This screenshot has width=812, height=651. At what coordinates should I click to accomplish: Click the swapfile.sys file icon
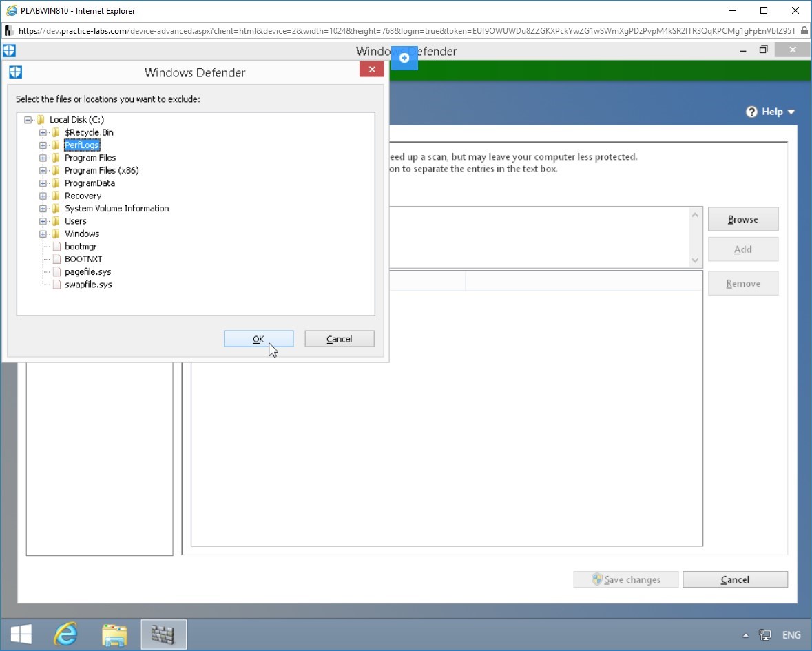point(56,285)
